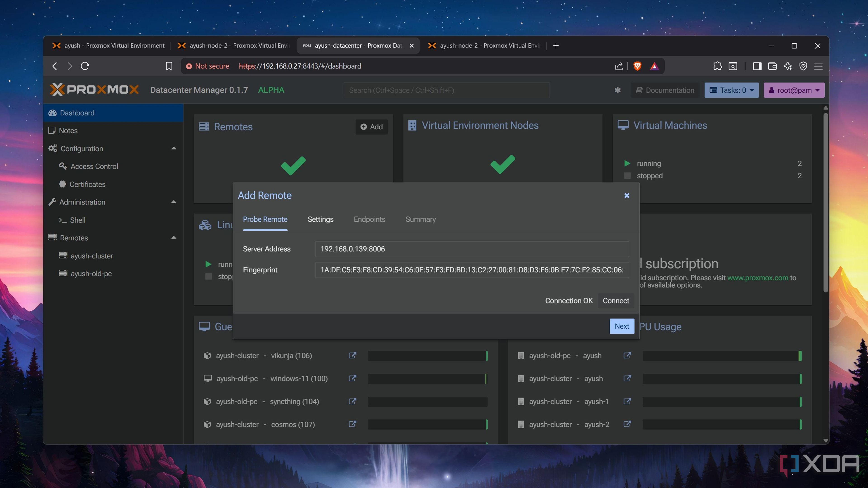Switch to the first ayush-node-2 browser tab
Viewport: 868px width, 488px height.
pos(234,45)
